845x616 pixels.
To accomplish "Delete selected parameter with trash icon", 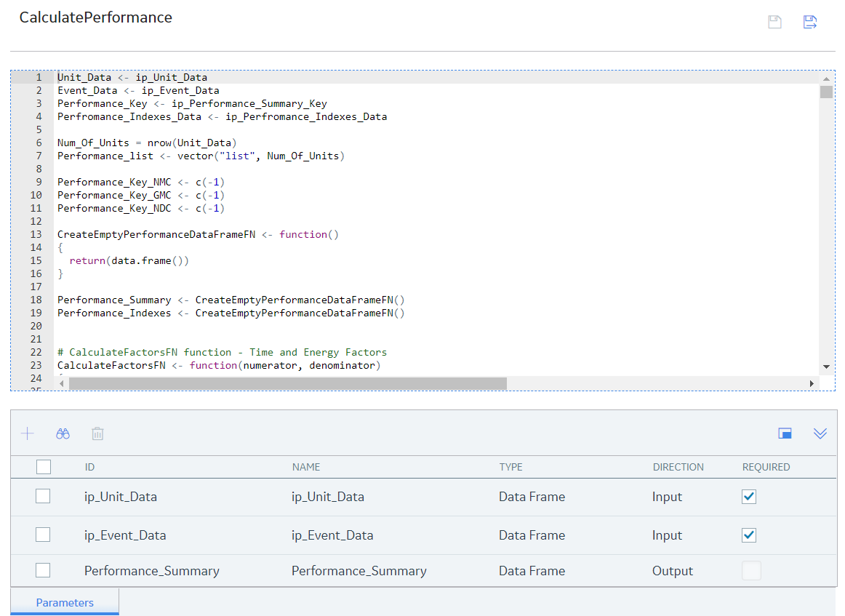I will coord(97,433).
